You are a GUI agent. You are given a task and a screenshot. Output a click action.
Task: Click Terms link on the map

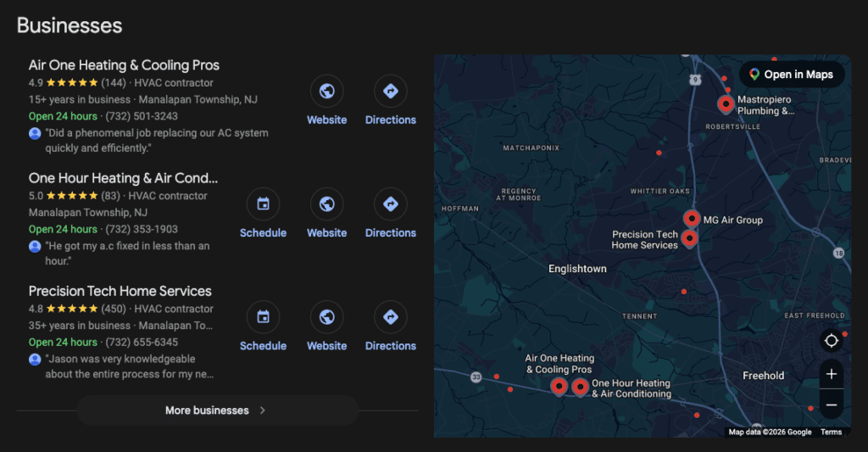coord(831,432)
